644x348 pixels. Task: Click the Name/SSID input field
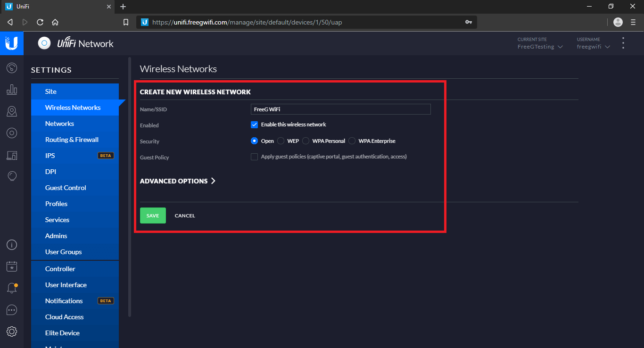pos(341,109)
